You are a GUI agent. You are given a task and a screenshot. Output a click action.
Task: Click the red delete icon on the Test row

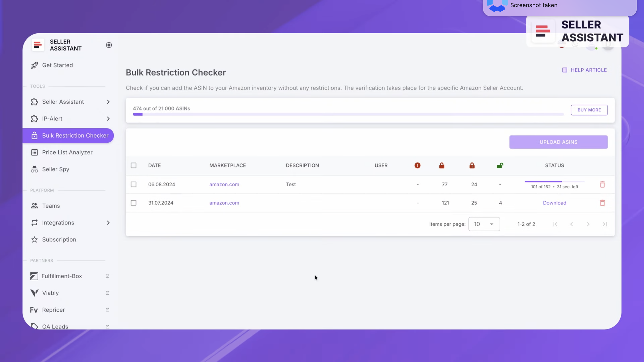click(x=602, y=184)
